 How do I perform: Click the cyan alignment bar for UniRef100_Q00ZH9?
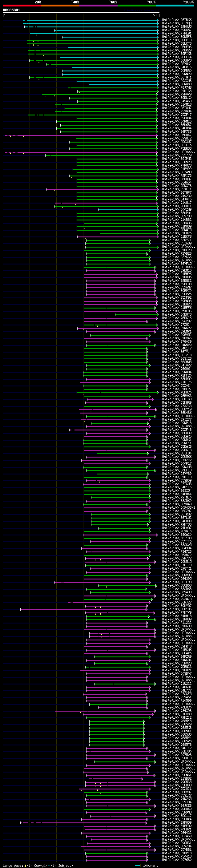click(128, 210)
